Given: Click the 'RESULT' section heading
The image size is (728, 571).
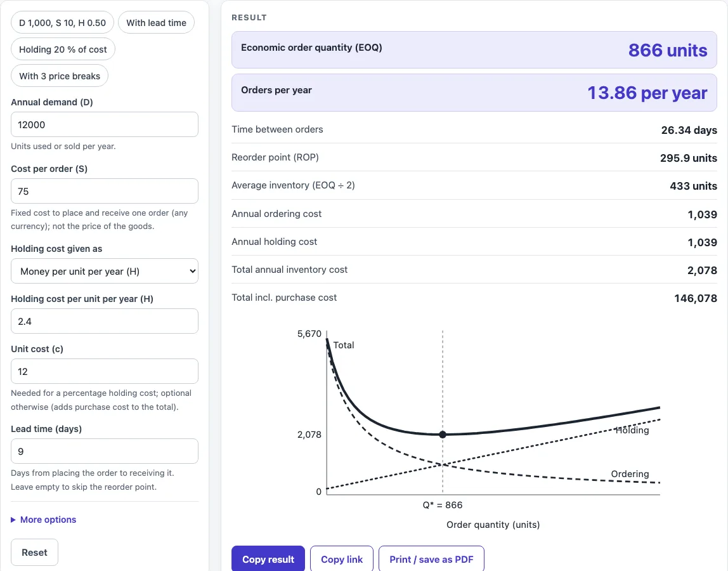Looking at the screenshot, I should [x=249, y=18].
